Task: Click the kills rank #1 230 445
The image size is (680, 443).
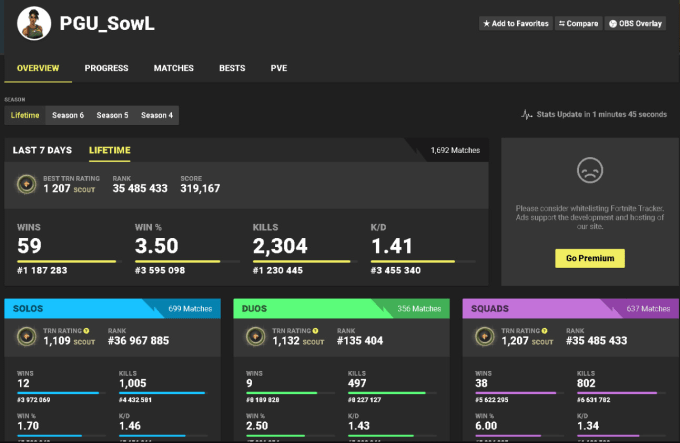Action: click(x=278, y=270)
